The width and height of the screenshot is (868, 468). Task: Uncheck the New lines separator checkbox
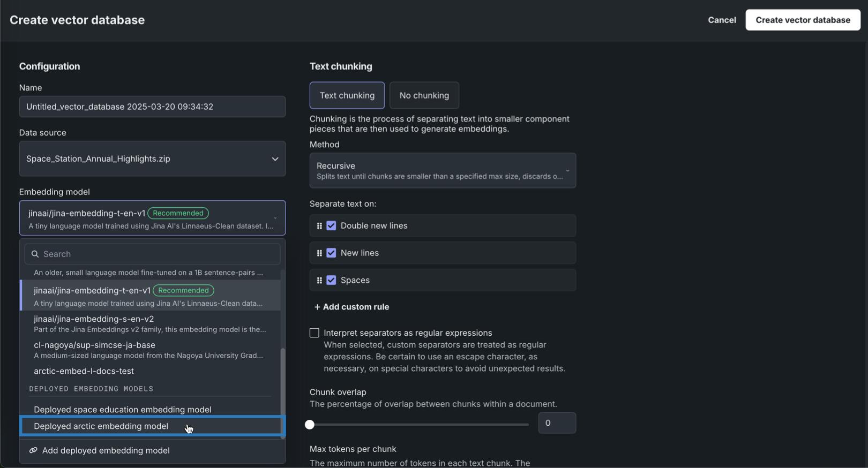point(331,253)
